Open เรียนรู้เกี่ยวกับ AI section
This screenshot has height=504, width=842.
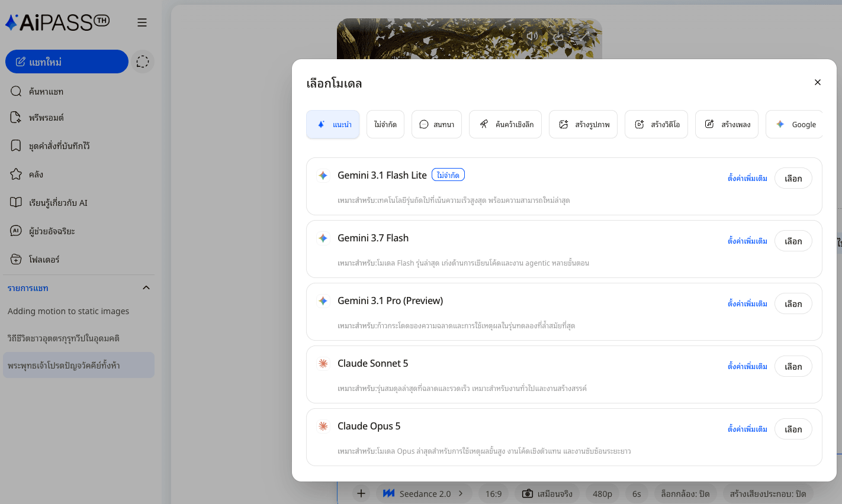click(79, 203)
